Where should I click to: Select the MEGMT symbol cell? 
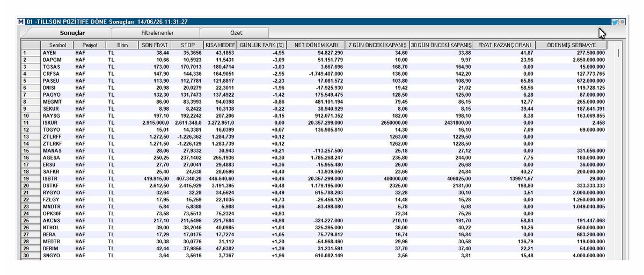(x=57, y=102)
